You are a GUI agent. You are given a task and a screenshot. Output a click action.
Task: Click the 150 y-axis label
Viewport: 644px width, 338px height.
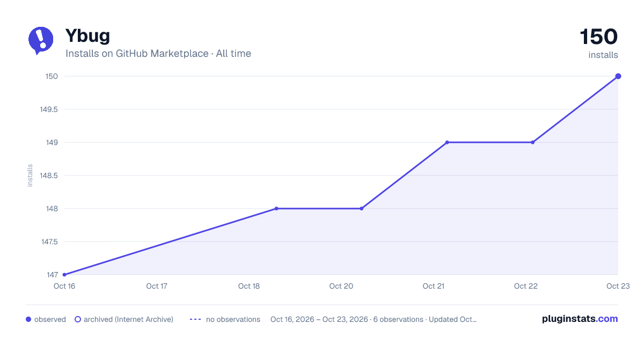52,76
